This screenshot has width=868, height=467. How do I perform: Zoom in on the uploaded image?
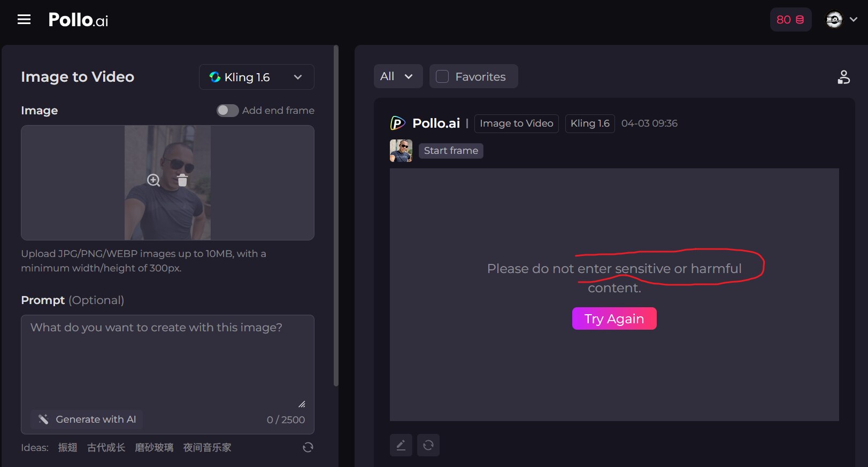pos(153,180)
